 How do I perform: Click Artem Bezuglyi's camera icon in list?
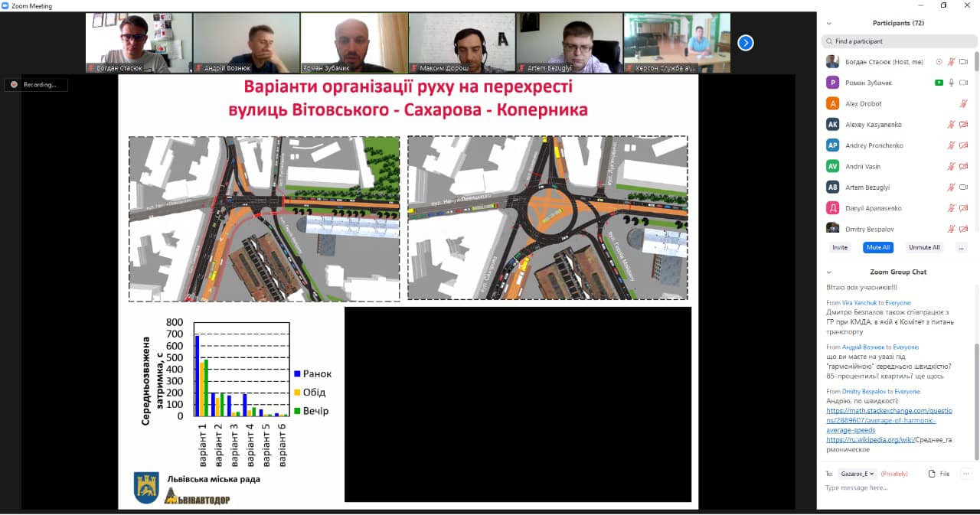pos(964,187)
